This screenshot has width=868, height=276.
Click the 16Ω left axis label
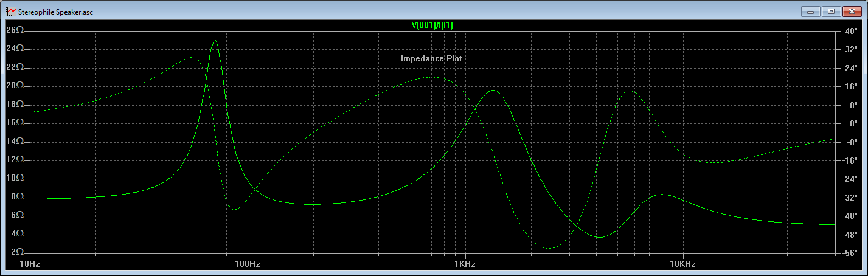click(x=15, y=123)
